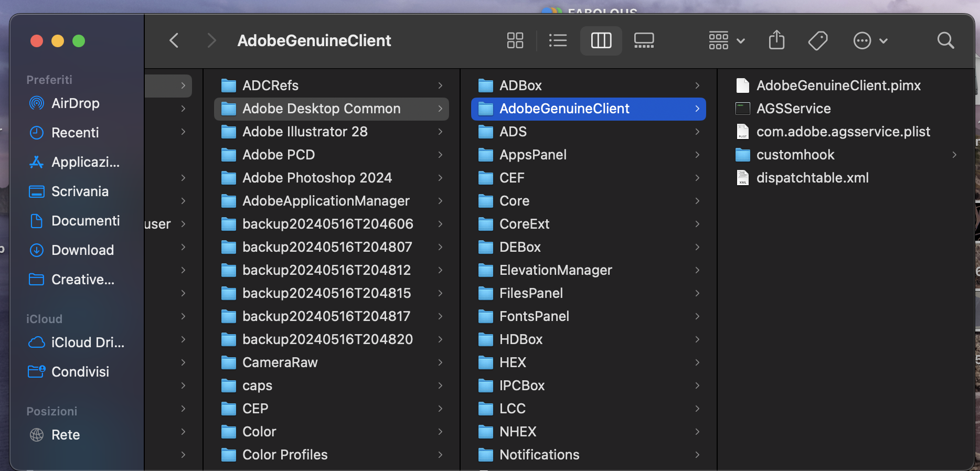Select the FilesPanel folder
The height and width of the screenshot is (471, 980).
coord(589,293)
